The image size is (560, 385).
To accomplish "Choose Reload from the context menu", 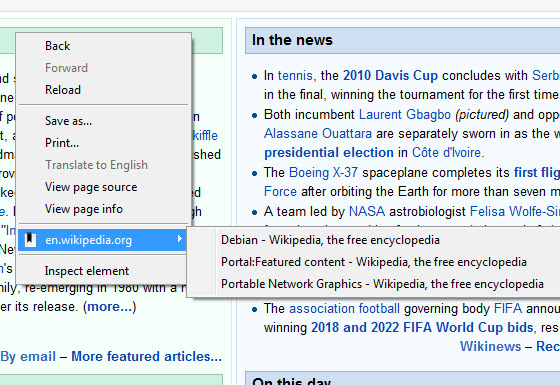I will click(103, 90).
